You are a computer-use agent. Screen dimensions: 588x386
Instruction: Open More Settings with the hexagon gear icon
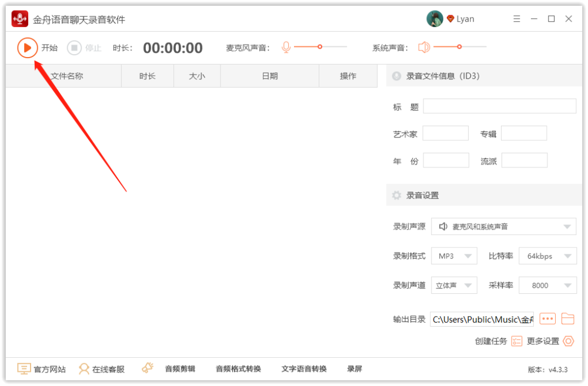(569, 341)
